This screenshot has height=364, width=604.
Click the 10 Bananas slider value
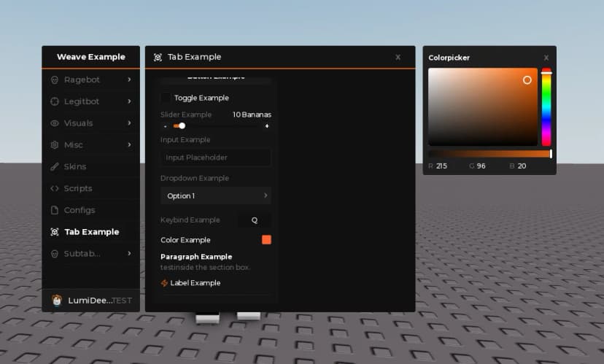(x=252, y=115)
